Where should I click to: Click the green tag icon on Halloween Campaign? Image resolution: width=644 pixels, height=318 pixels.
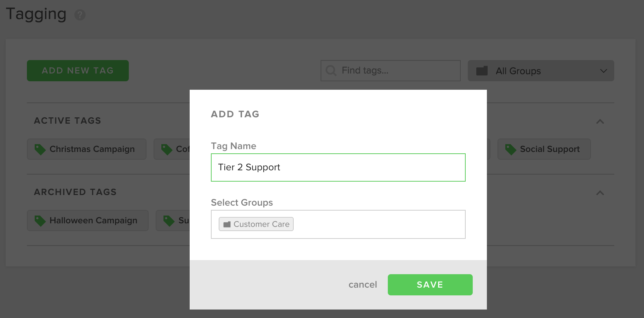(40, 221)
